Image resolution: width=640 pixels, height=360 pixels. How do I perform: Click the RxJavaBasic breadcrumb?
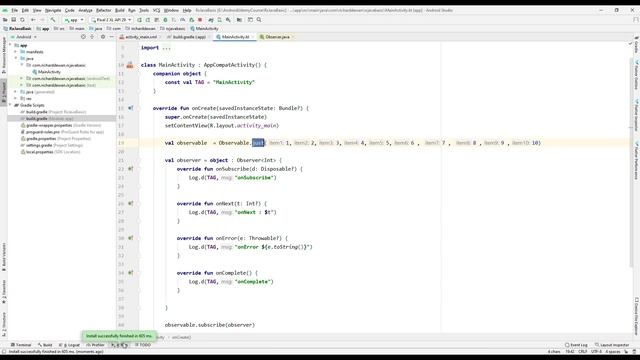pos(18,29)
